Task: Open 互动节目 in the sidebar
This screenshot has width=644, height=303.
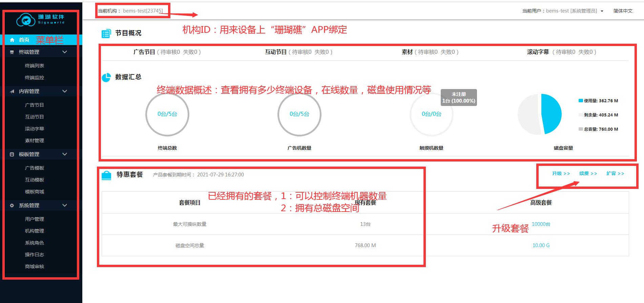Action: [x=35, y=117]
